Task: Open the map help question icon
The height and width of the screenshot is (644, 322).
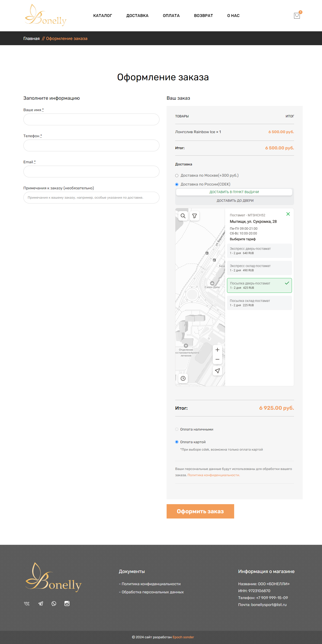Action: point(183,378)
